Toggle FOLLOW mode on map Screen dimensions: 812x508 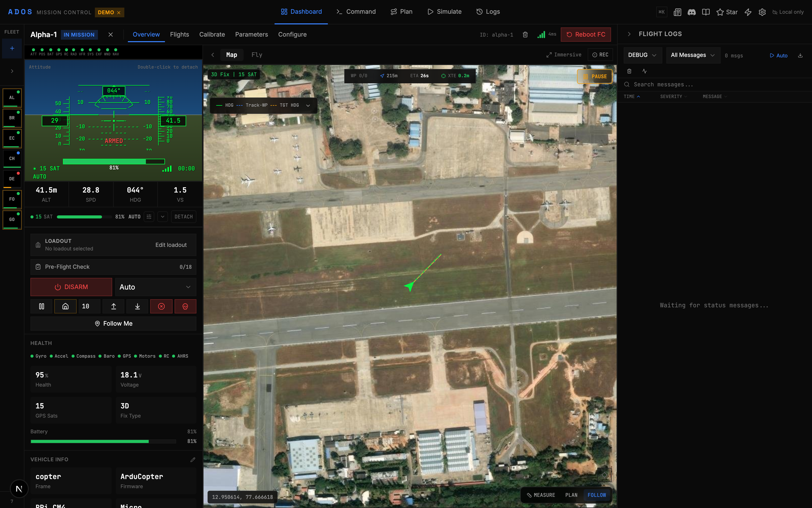click(x=597, y=495)
